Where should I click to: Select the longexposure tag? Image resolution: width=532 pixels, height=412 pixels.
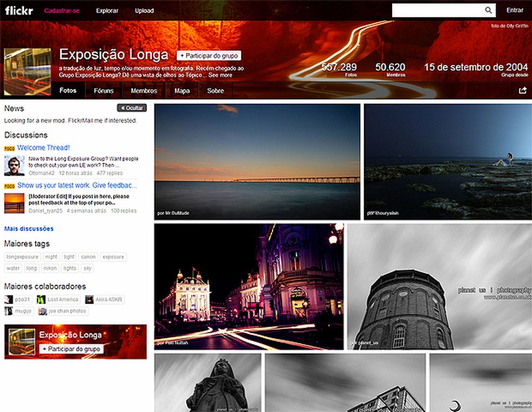point(22,257)
